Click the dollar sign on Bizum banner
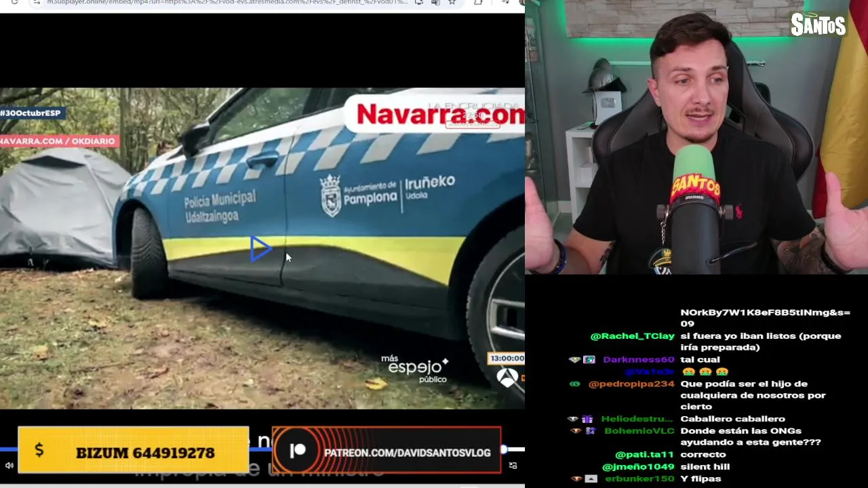The image size is (868, 488). pyautogui.click(x=39, y=450)
